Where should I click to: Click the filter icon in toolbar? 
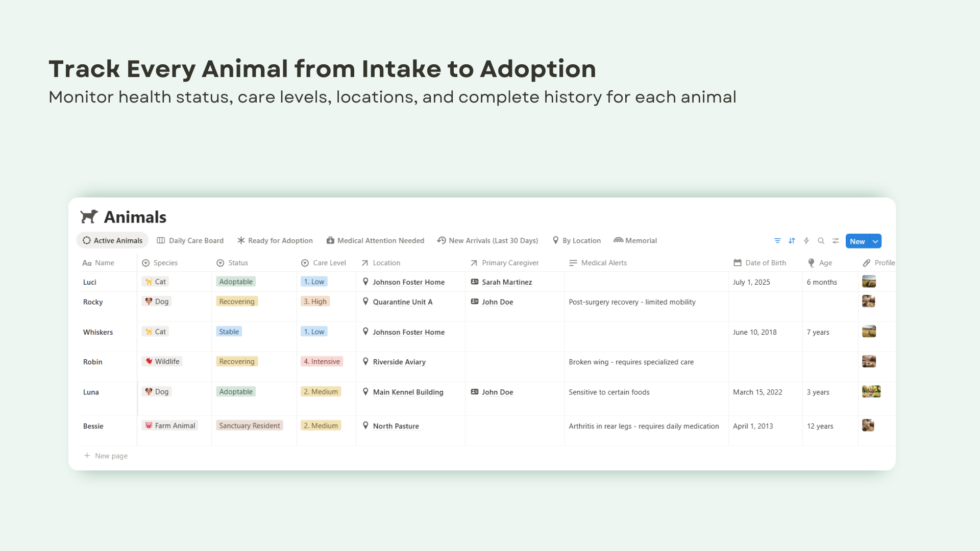[777, 241]
